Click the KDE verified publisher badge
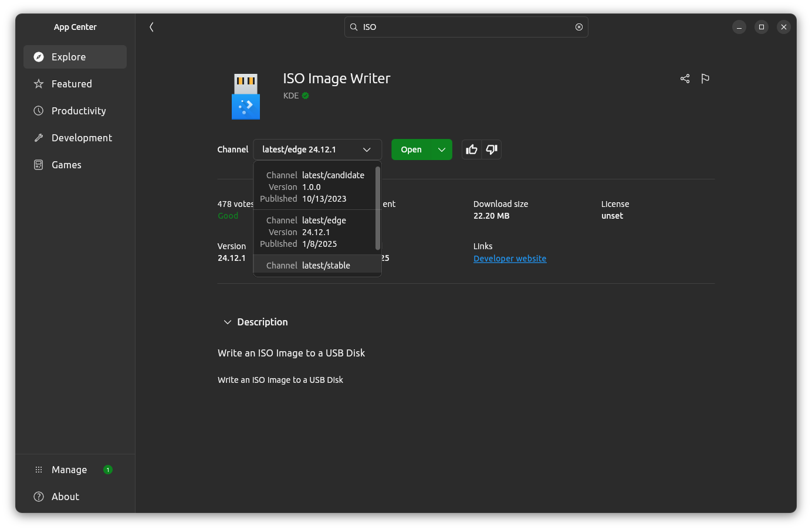Screen dimensions: 812x530 tap(306, 96)
